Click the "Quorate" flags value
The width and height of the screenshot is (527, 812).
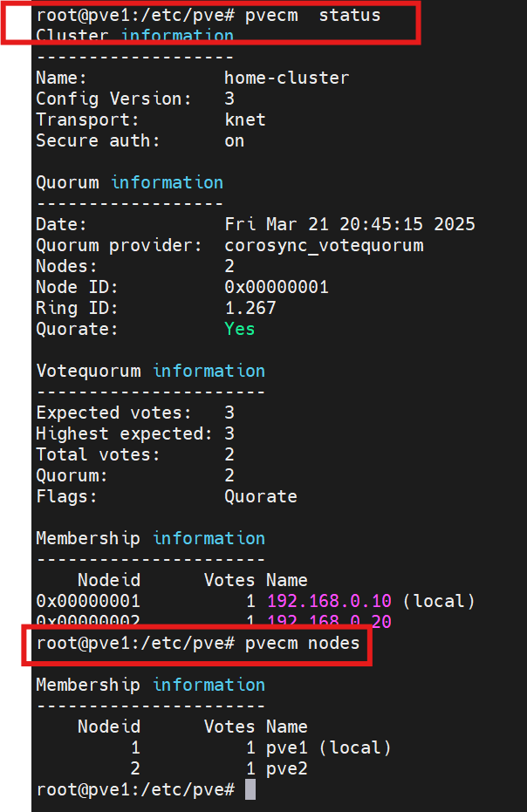(260, 496)
